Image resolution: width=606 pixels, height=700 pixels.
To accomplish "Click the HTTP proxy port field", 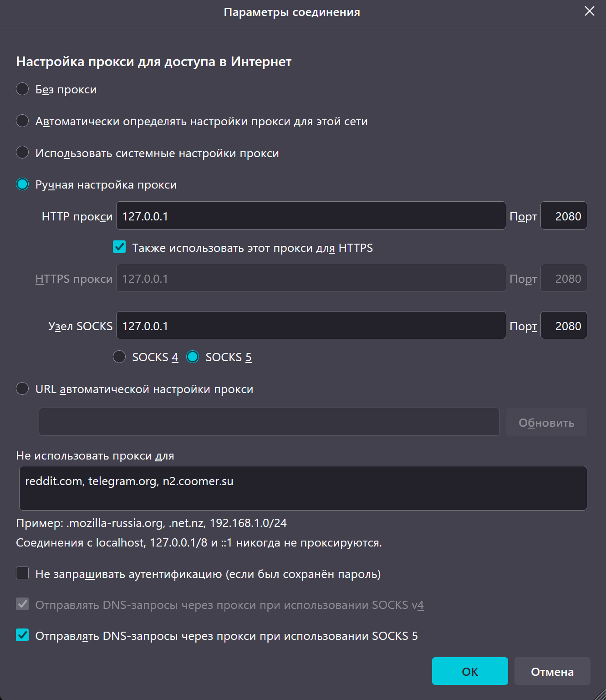I will 564,216.
